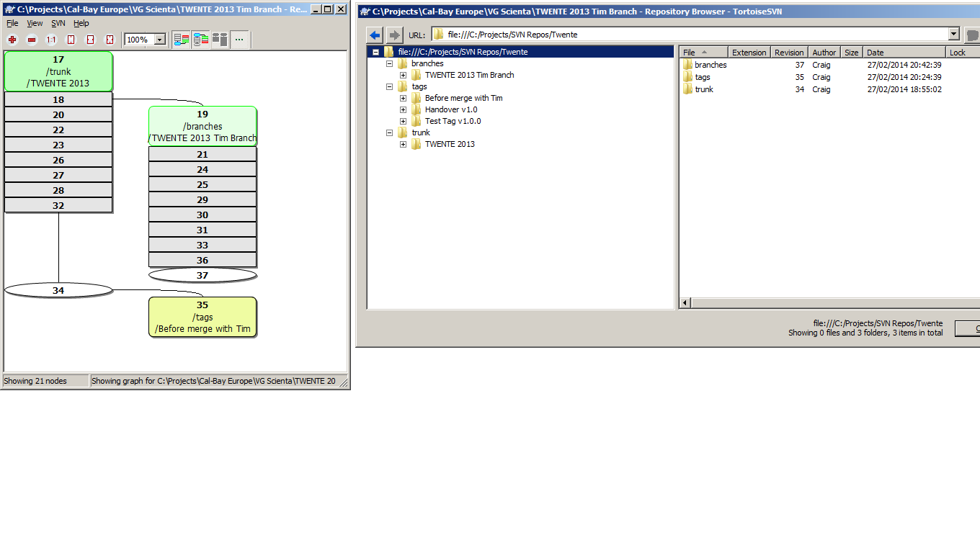
Task: Sort by the Lock column header
Action: click(x=962, y=53)
